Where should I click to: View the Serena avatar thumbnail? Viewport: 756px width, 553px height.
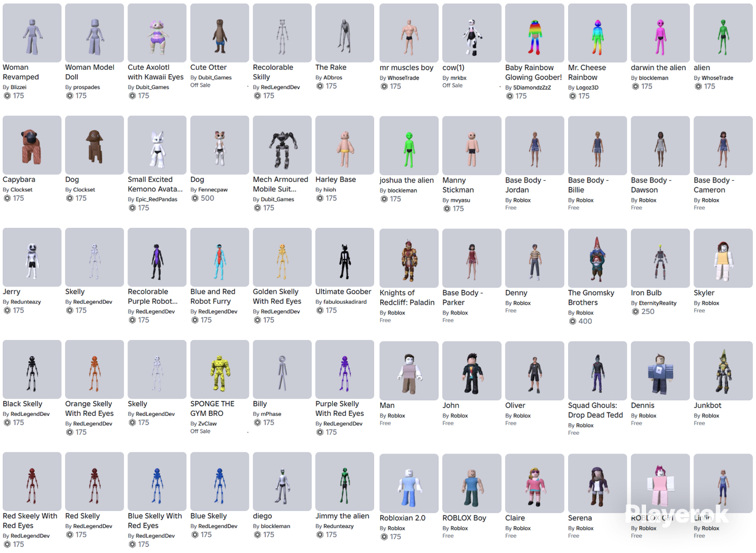(x=597, y=483)
